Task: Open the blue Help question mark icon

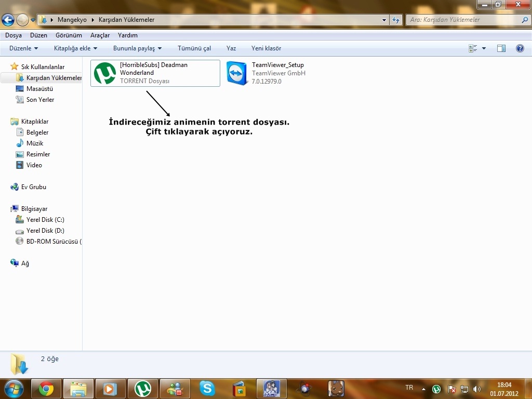Action: point(520,48)
